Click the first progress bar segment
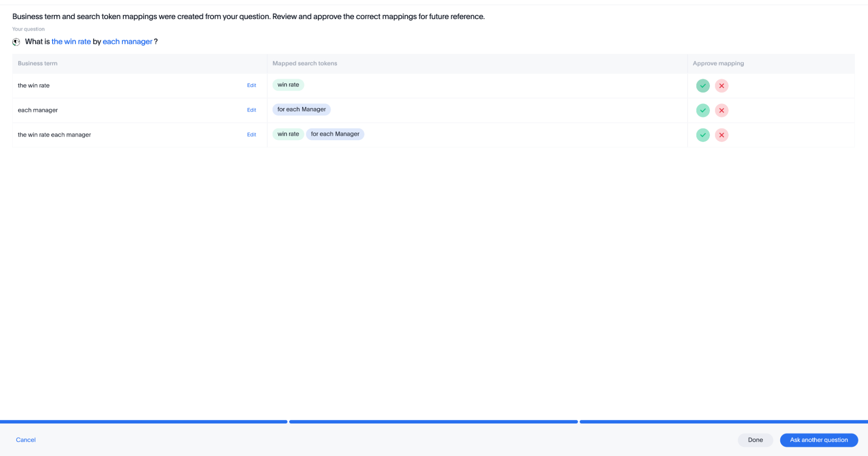 (x=143, y=422)
